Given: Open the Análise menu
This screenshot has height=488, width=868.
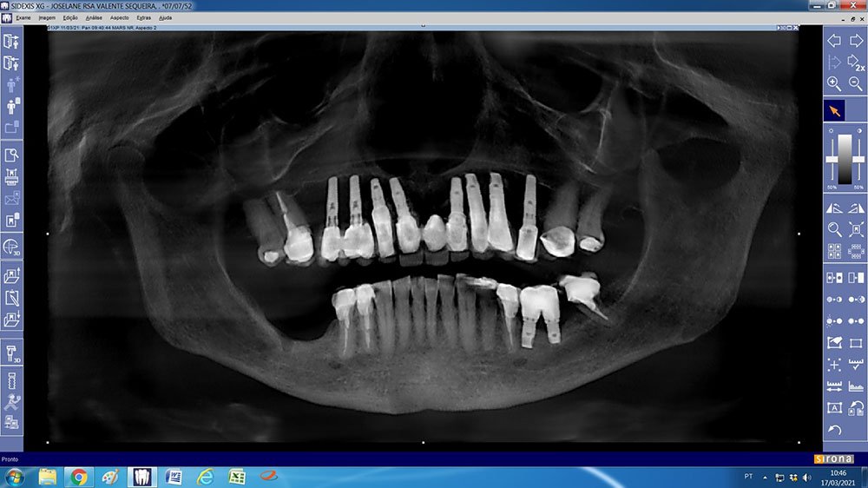Looking at the screenshot, I should [95, 17].
